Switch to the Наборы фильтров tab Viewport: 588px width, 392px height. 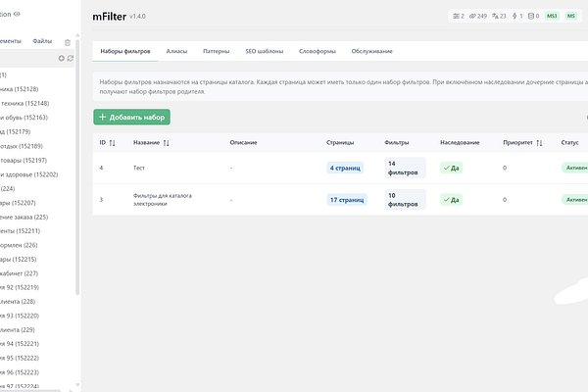[125, 51]
